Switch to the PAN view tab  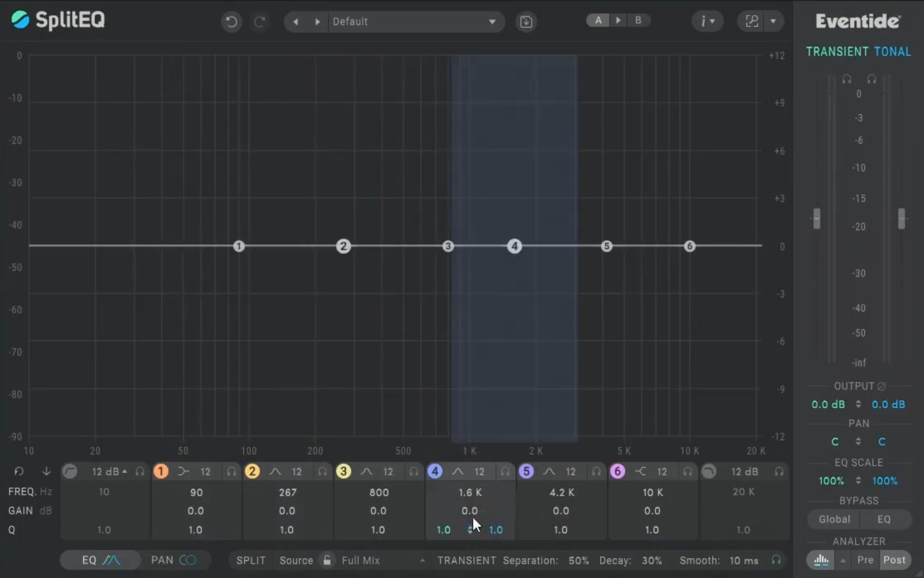(174, 560)
